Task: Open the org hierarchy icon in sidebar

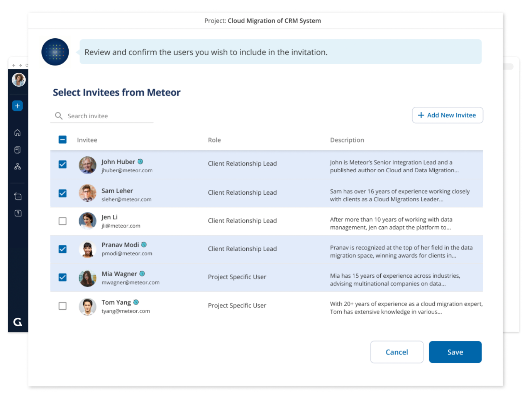Action: click(18, 167)
